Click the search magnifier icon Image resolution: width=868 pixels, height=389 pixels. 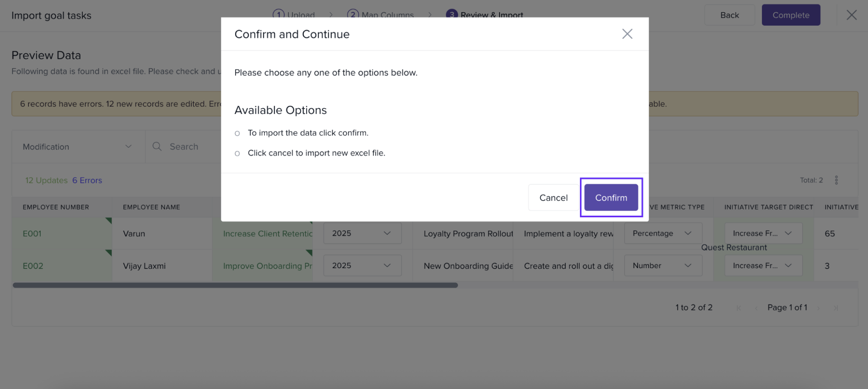click(x=157, y=147)
